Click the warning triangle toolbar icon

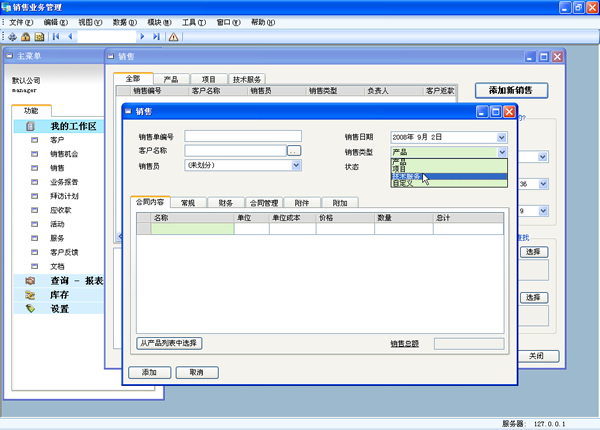click(x=173, y=37)
